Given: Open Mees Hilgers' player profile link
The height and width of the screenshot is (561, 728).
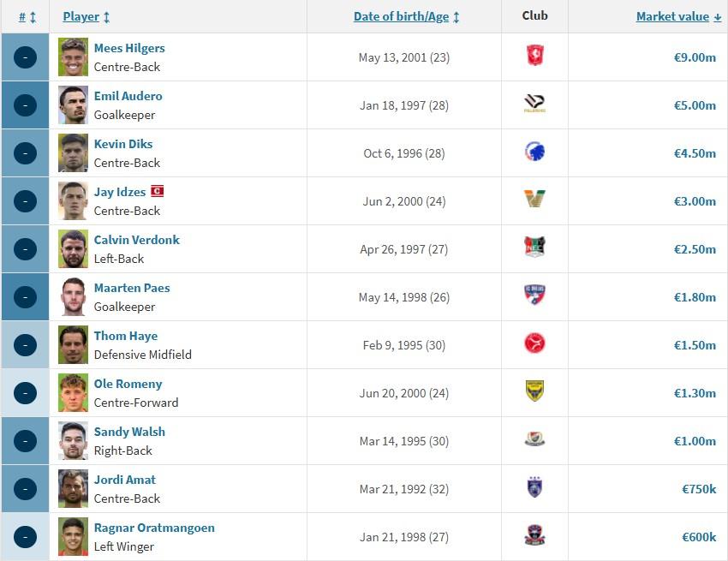Looking at the screenshot, I should [x=129, y=48].
